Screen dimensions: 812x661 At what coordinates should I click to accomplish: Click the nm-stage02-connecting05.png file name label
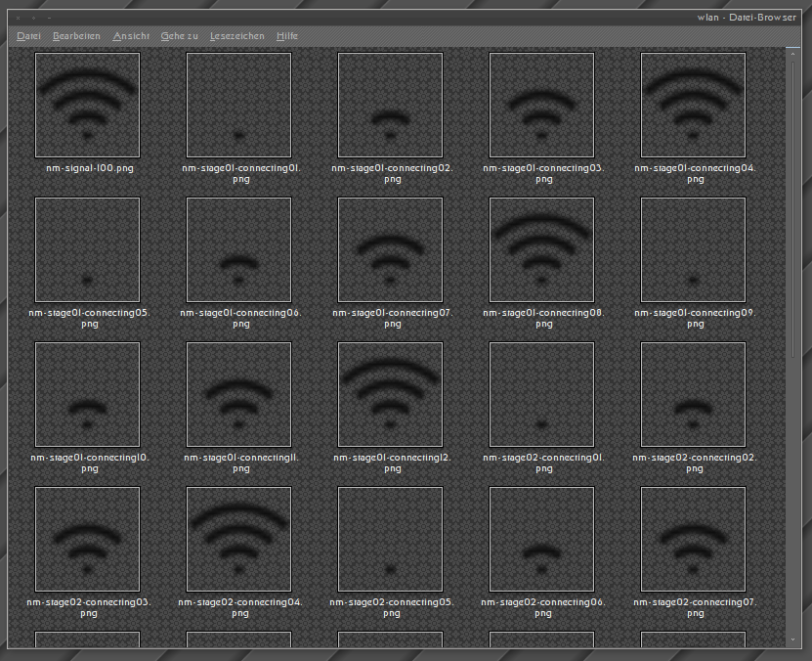coord(392,607)
